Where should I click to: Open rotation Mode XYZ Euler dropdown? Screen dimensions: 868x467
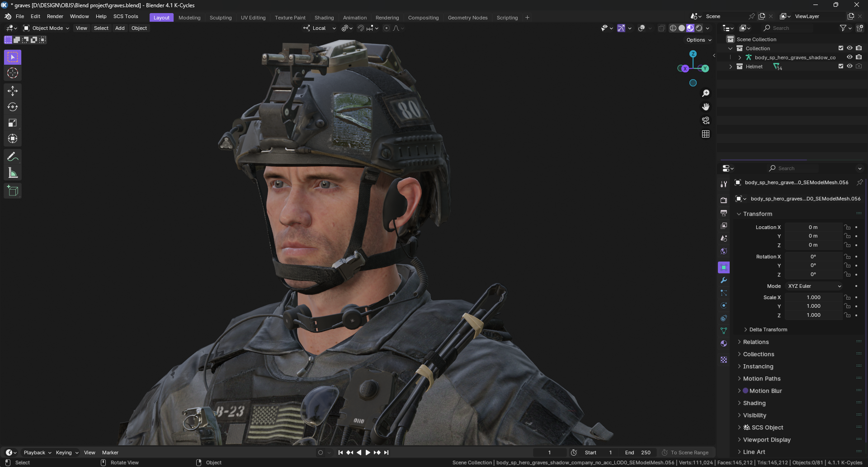pos(814,286)
